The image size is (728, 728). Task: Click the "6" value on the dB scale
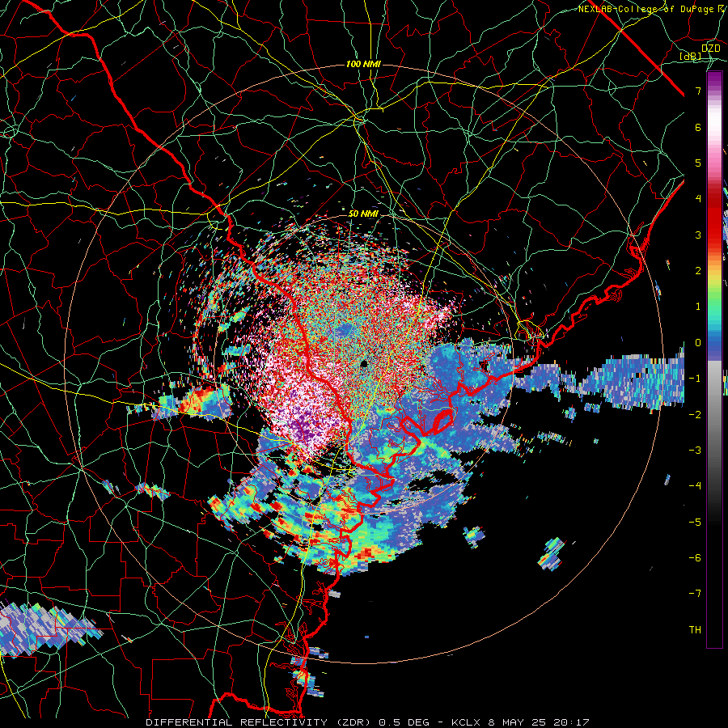698,127
